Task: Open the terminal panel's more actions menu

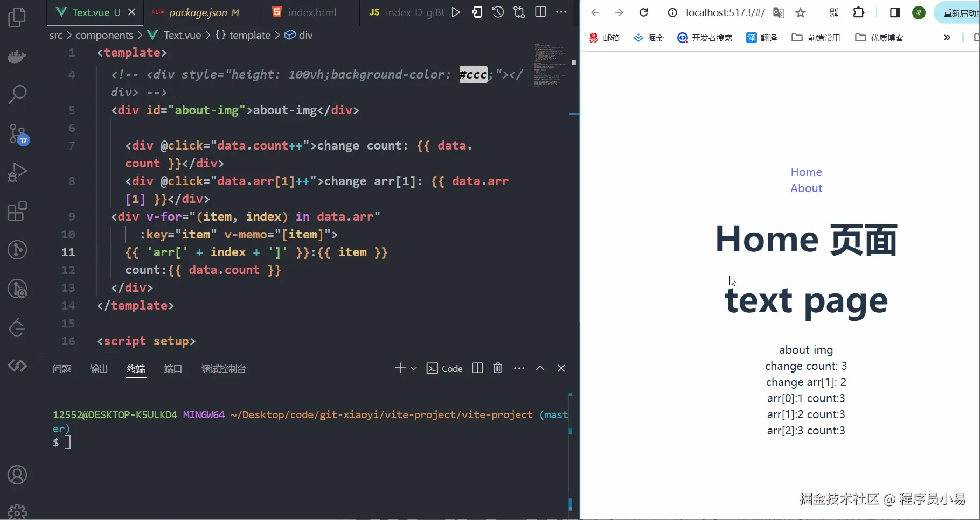Action: 519,368
